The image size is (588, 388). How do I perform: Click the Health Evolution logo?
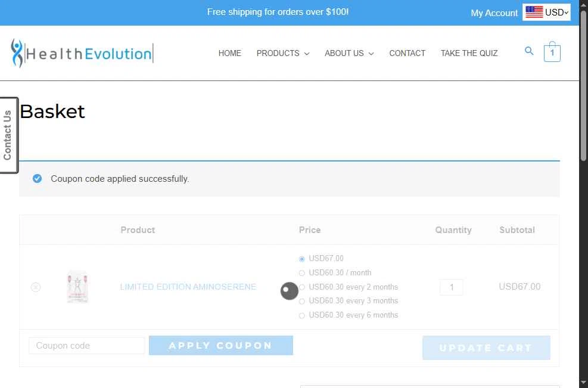pyautogui.click(x=82, y=53)
